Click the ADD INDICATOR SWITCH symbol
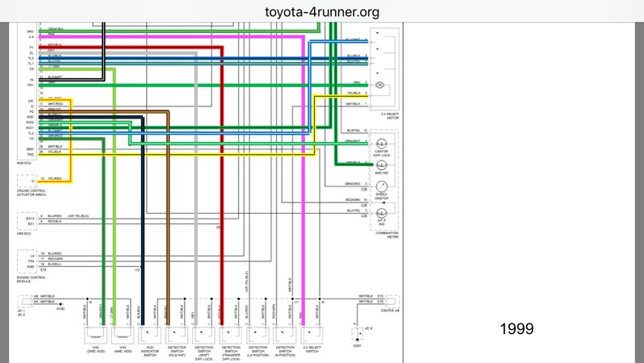The height and width of the screenshot is (363, 644). pyautogui.click(x=149, y=336)
